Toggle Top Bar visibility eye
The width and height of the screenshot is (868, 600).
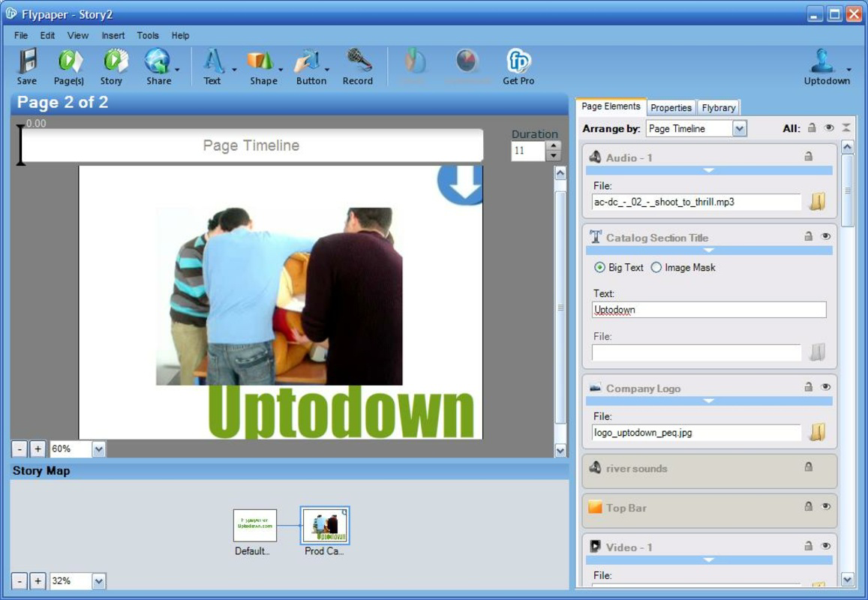(x=826, y=506)
